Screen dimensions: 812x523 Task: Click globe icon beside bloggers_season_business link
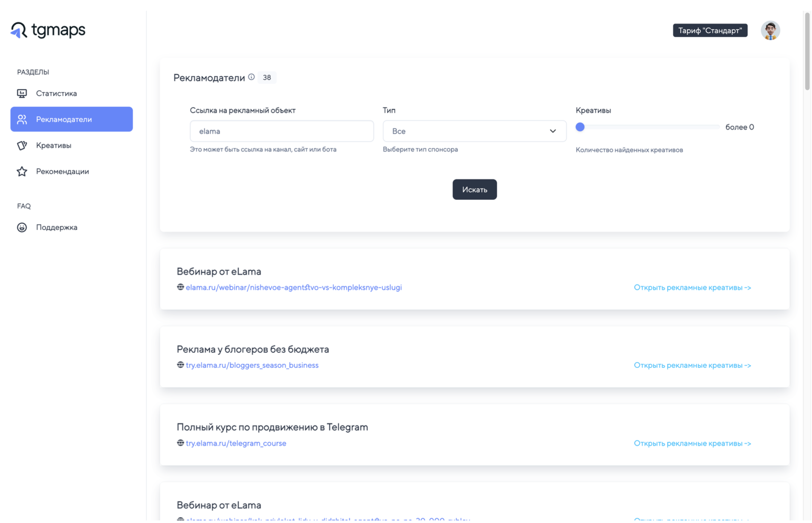[180, 365]
